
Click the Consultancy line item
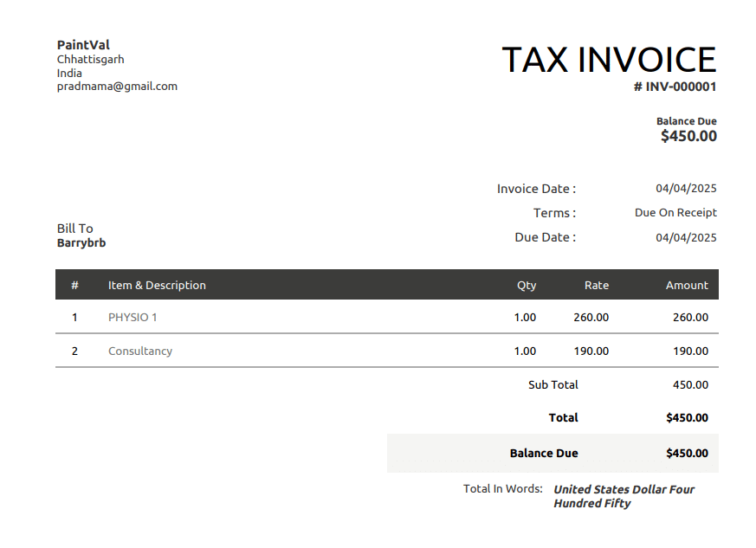point(140,351)
